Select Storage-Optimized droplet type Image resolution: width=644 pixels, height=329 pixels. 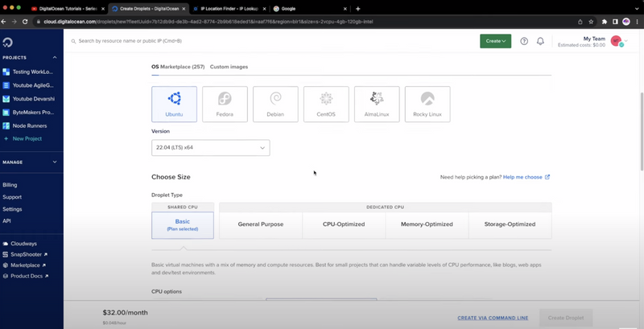point(510,224)
